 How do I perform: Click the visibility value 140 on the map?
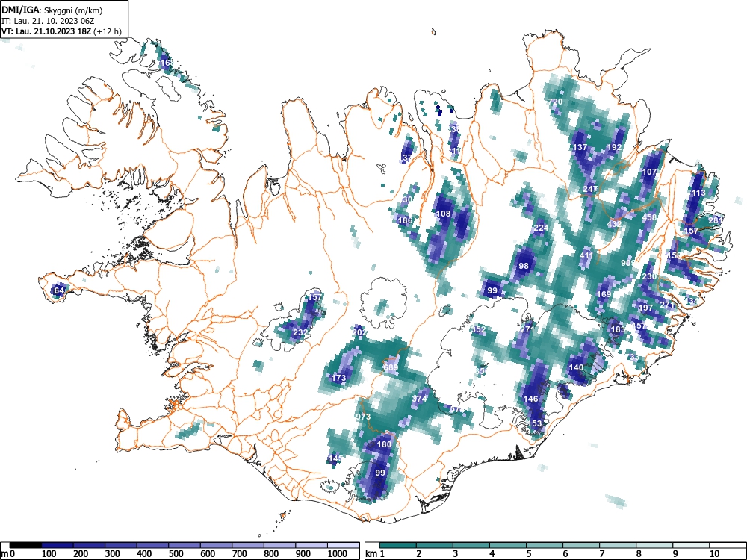pyautogui.click(x=576, y=367)
